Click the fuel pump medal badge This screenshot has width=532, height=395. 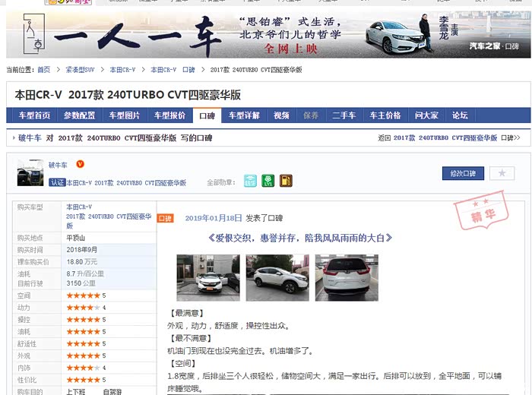pyautogui.click(x=286, y=181)
